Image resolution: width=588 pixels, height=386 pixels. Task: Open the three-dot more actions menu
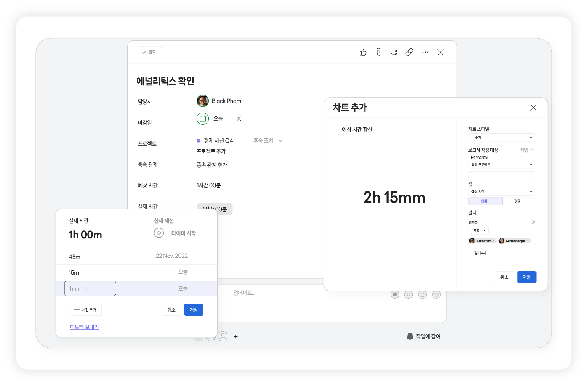(425, 52)
